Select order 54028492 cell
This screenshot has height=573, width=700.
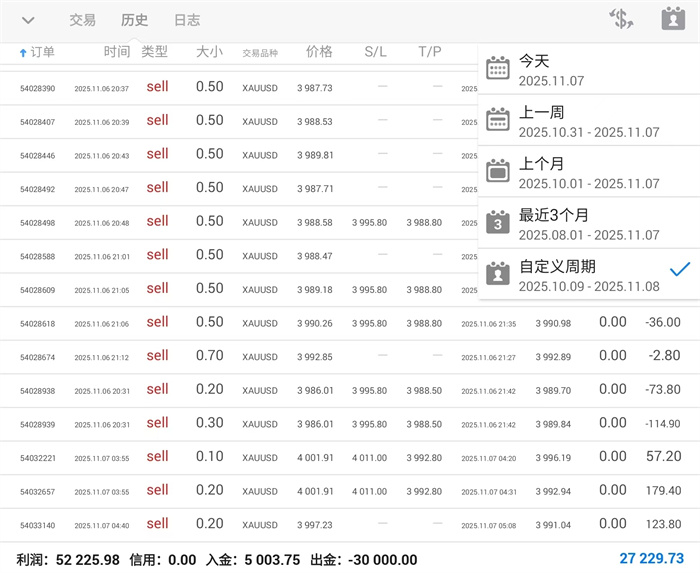pyautogui.click(x=38, y=189)
